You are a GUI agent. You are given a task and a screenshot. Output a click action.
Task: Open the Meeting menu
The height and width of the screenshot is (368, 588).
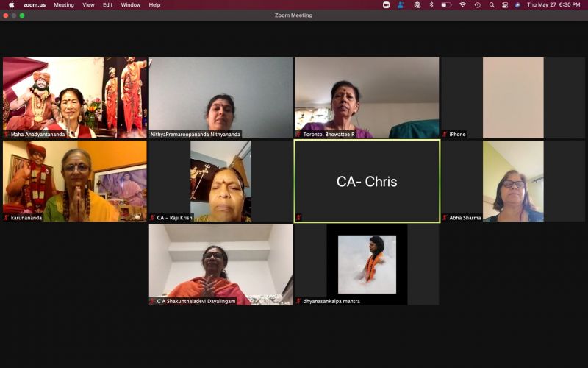coord(64,4)
